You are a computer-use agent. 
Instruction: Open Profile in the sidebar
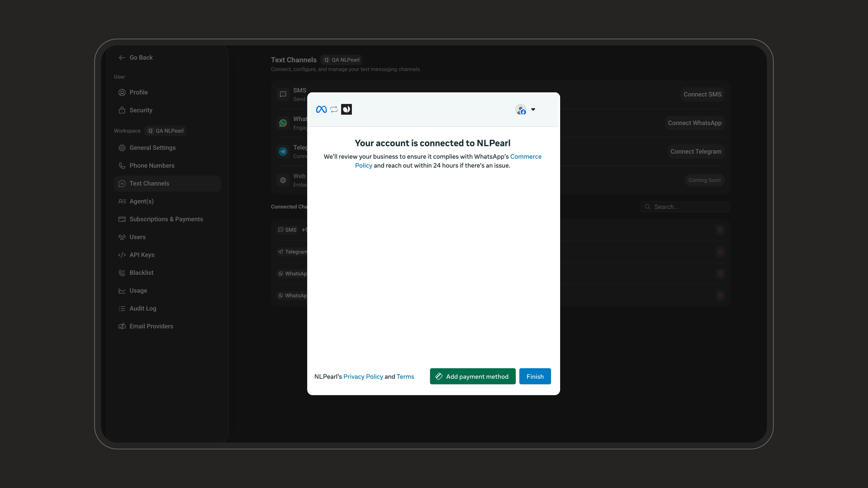click(167, 92)
